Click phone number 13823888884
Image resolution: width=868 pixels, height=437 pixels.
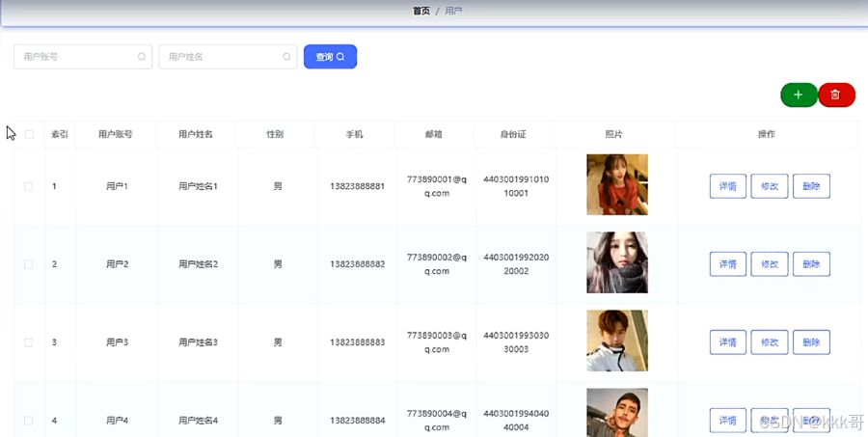pyautogui.click(x=358, y=421)
